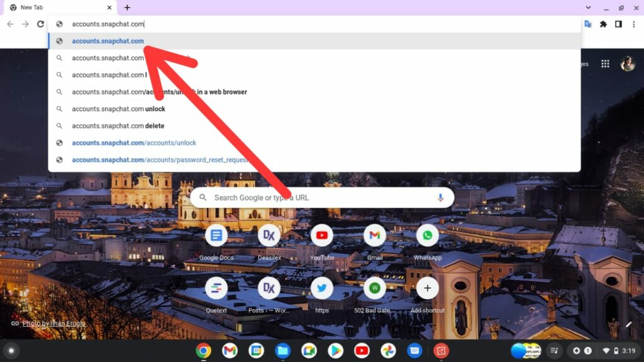Open Google Translate icon in toolbar
This screenshot has width=644, height=362.
[x=588, y=25]
